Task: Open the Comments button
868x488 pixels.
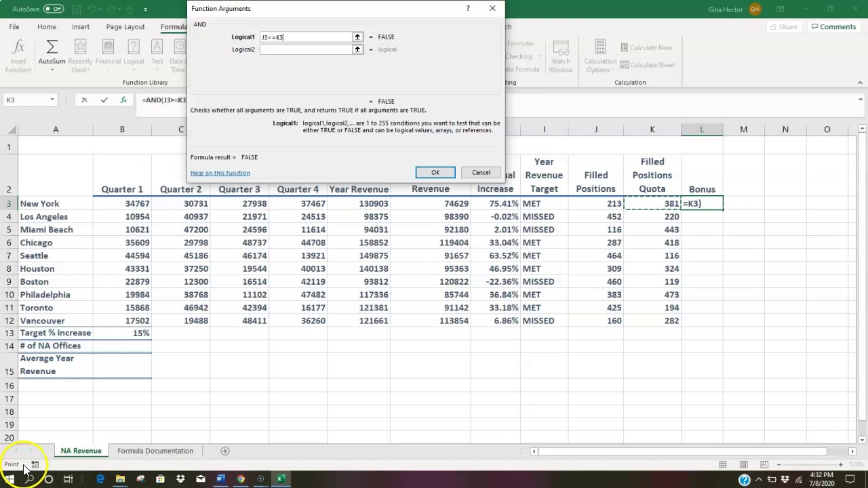Action: [x=833, y=26]
